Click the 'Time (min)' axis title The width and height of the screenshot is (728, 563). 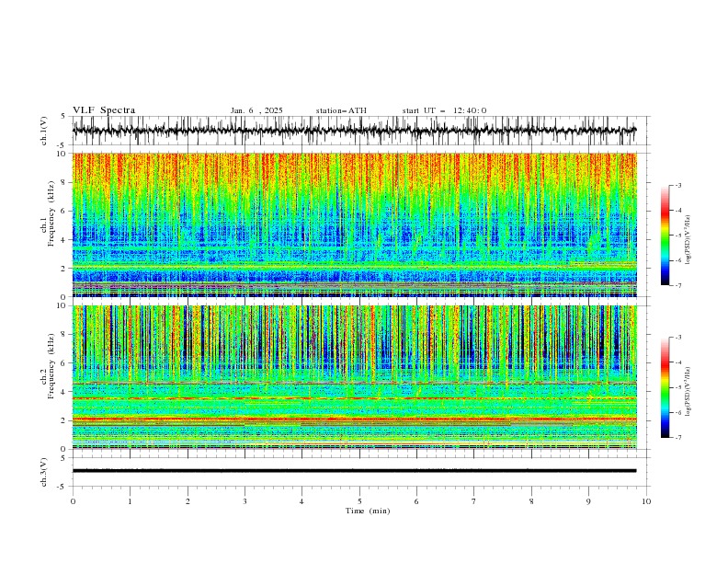pyautogui.click(x=368, y=511)
